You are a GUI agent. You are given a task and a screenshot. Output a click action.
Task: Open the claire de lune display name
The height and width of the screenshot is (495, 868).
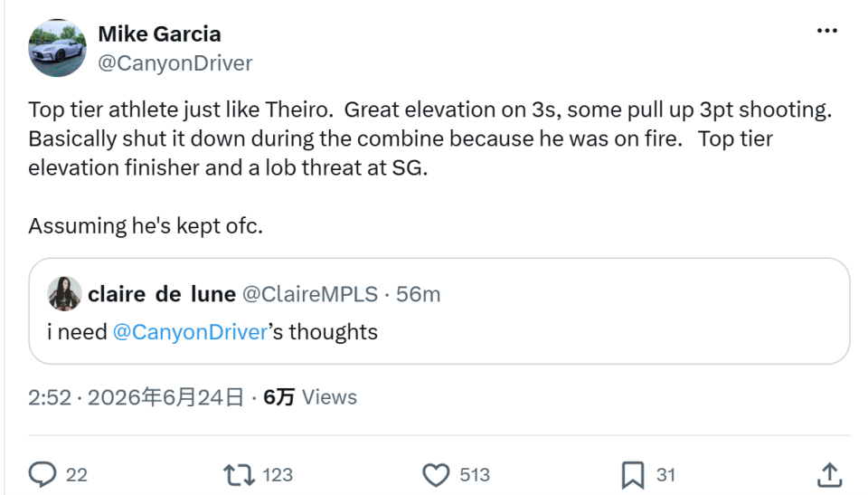tap(162, 294)
